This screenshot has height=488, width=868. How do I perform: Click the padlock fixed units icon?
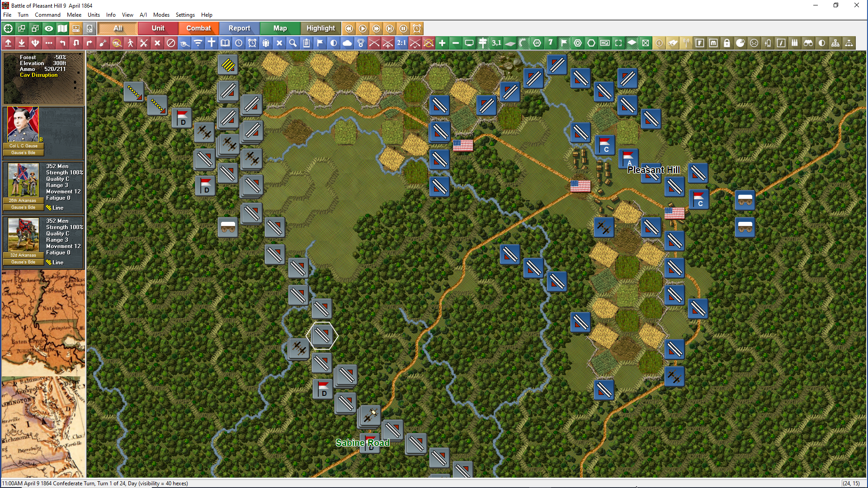pos(727,43)
